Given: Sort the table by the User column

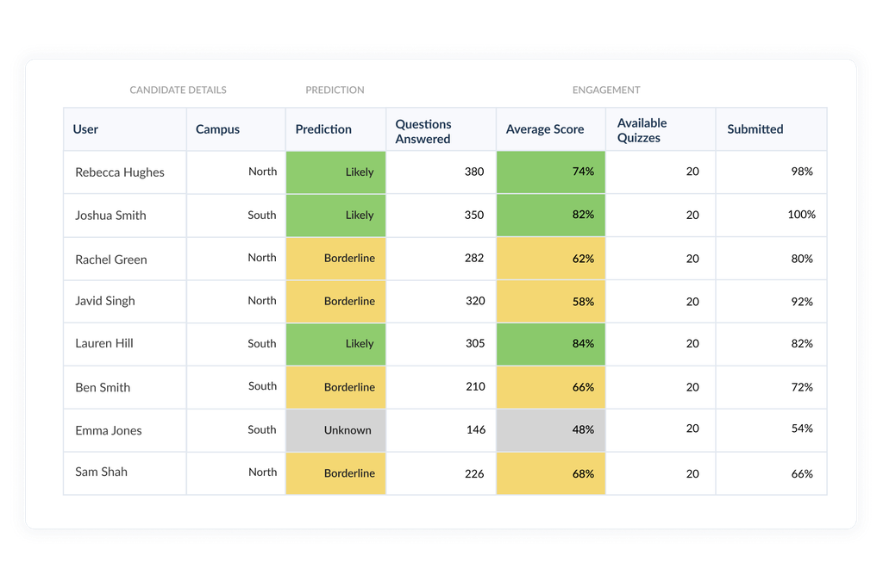Looking at the screenshot, I should (x=85, y=129).
